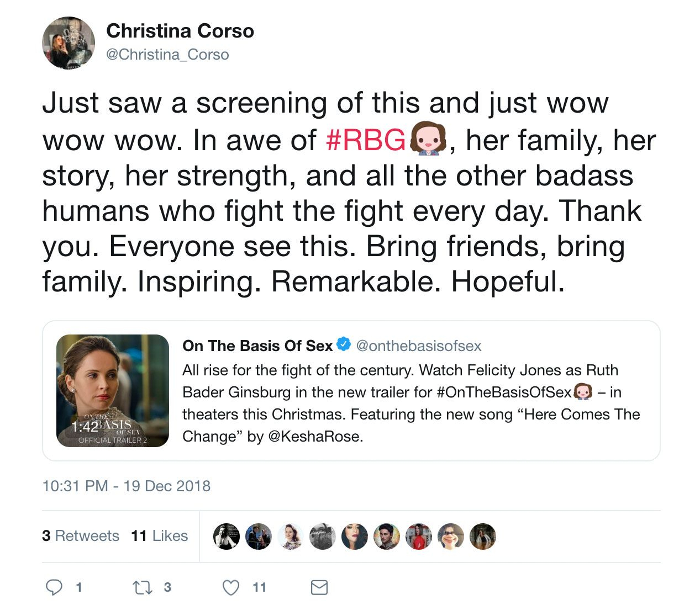Open Christina Corso's profile avatar

click(x=69, y=43)
